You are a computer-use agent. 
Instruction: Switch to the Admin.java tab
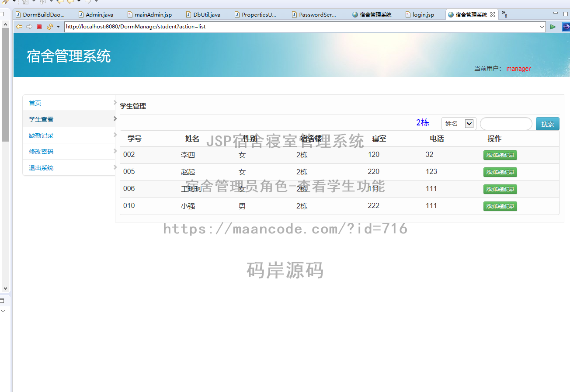point(96,14)
